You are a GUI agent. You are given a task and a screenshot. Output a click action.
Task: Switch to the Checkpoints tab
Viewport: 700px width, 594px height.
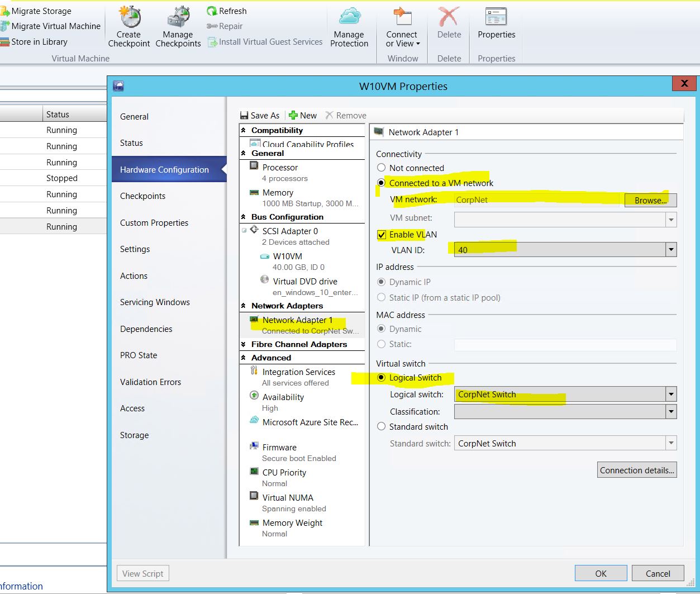pos(142,196)
